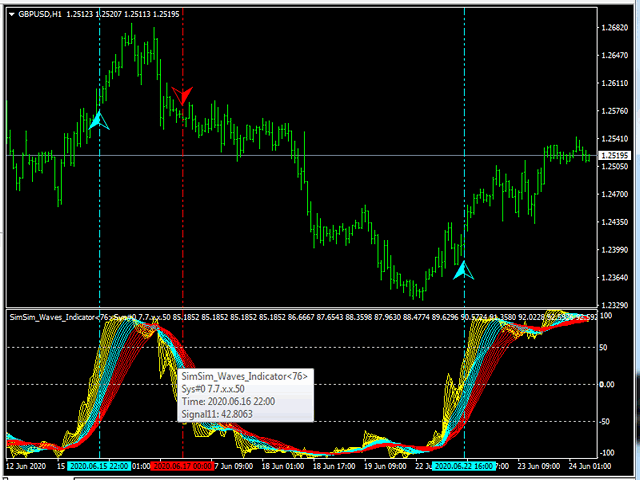Click the indicator header value 89.6296
The height and width of the screenshot is (480, 640).
(445, 317)
